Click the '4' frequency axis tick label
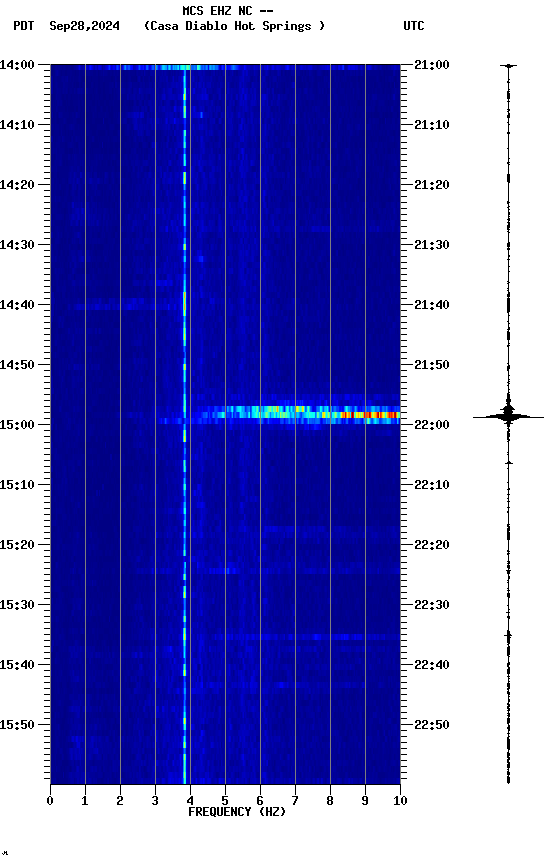Screen dimensions: 552x864 point(190,801)
